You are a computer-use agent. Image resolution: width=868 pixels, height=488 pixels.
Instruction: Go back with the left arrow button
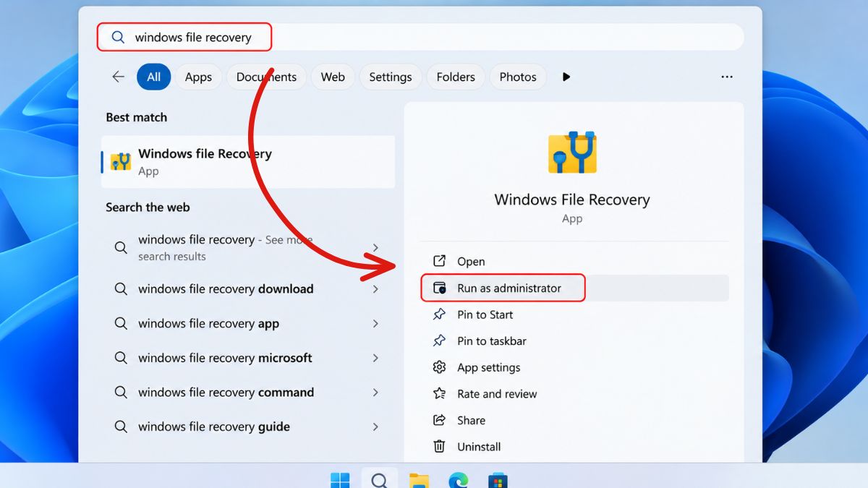click(118, 77)
